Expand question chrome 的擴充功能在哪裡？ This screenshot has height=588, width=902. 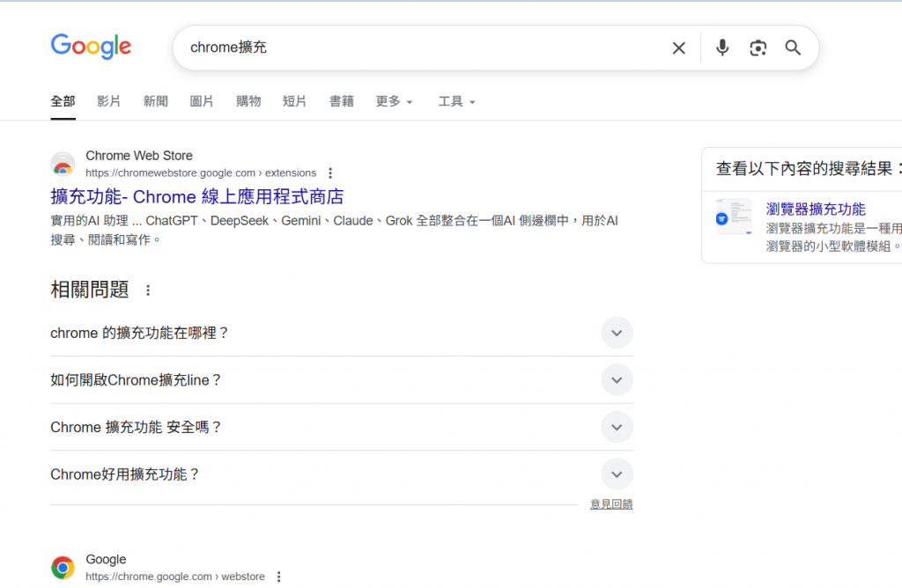pos(617,333)
